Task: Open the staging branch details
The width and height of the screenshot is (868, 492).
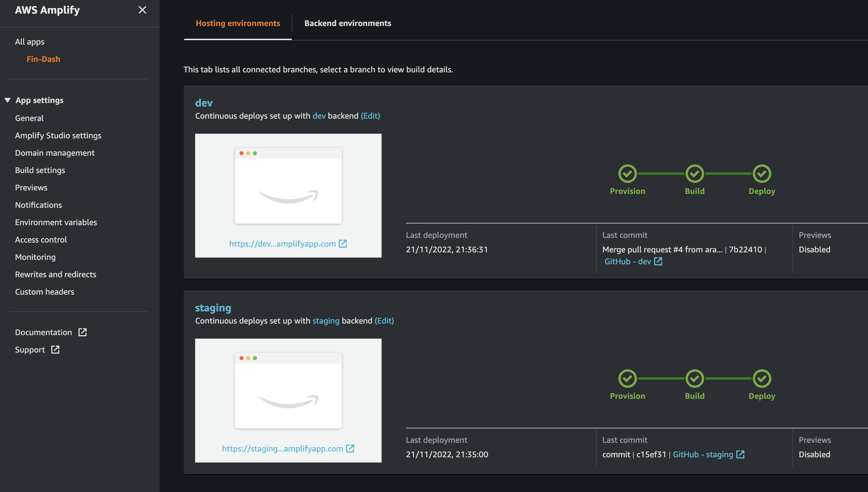Action: (213, 307)
